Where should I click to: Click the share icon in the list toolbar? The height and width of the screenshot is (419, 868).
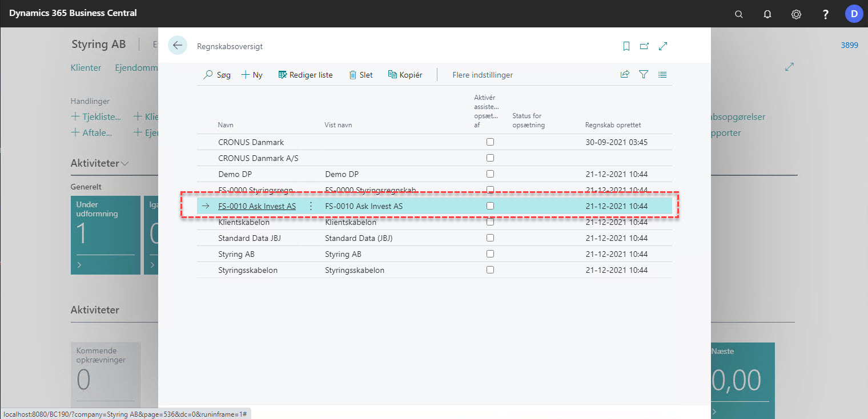coord(625,74)
